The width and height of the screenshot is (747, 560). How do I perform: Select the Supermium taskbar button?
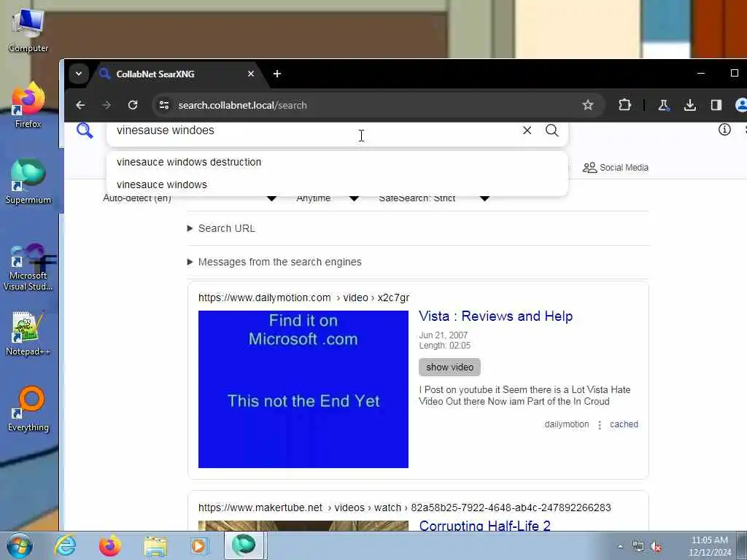244,545
